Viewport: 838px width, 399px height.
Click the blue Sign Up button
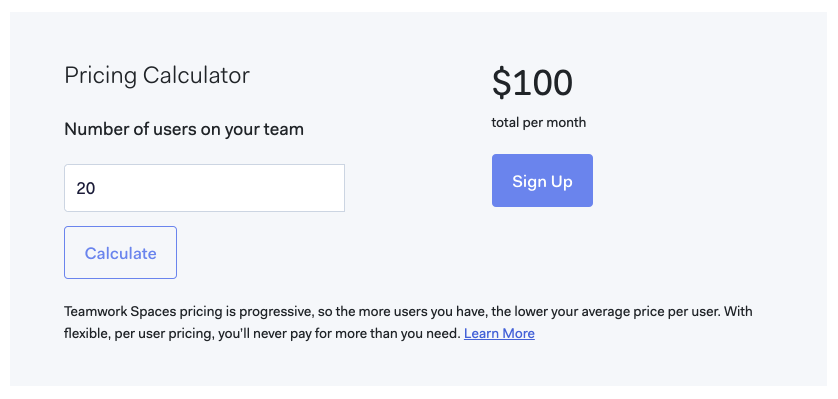click(x=542, y=181)
